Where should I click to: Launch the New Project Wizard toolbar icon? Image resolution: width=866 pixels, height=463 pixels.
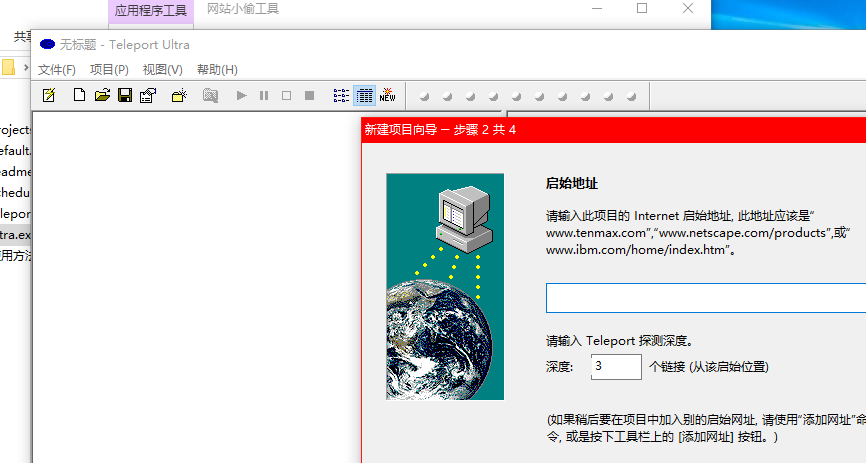(49, 96)
